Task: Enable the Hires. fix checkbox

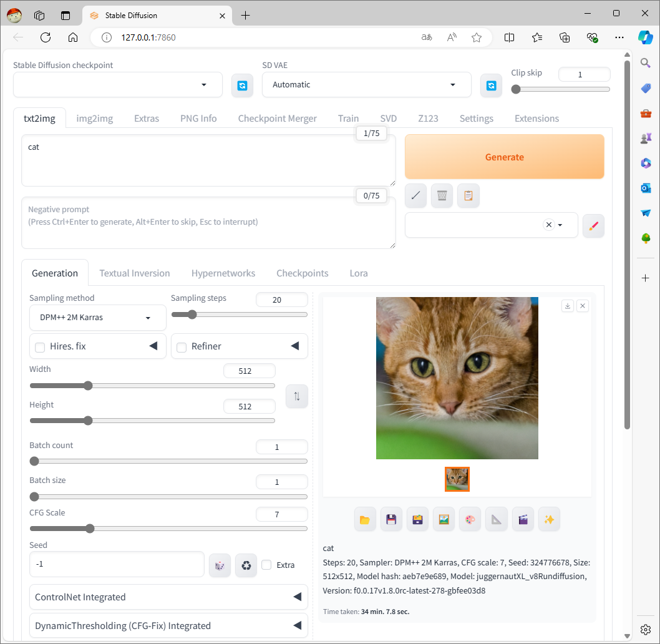Action: click(40, 348)
